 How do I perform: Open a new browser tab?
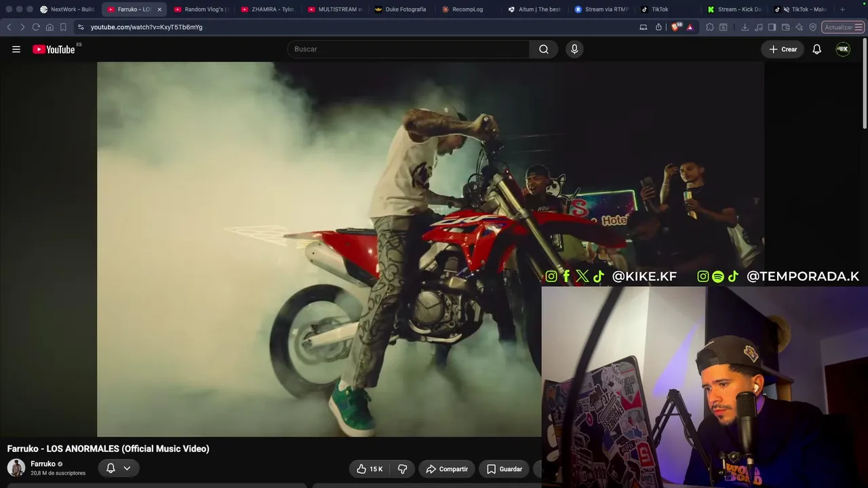tap(843, 9)
